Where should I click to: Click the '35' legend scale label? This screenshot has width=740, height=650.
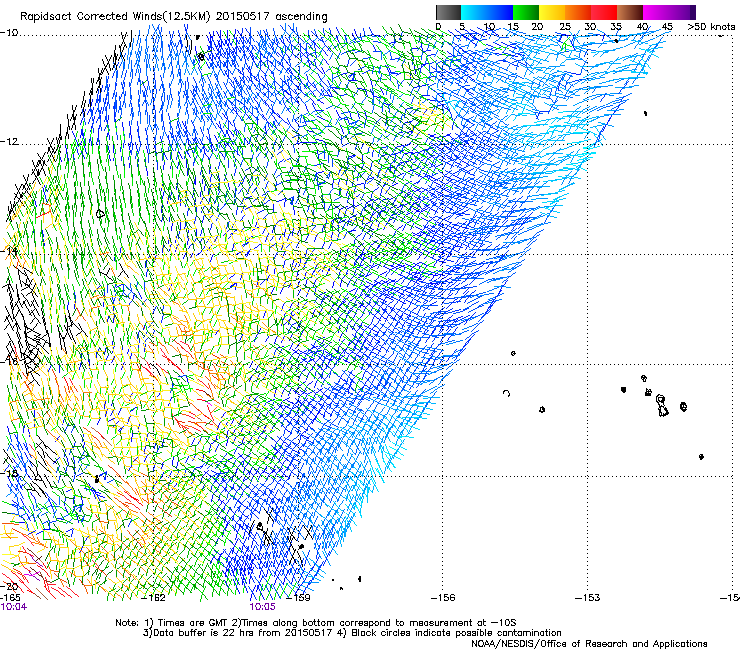pos(616,27)
